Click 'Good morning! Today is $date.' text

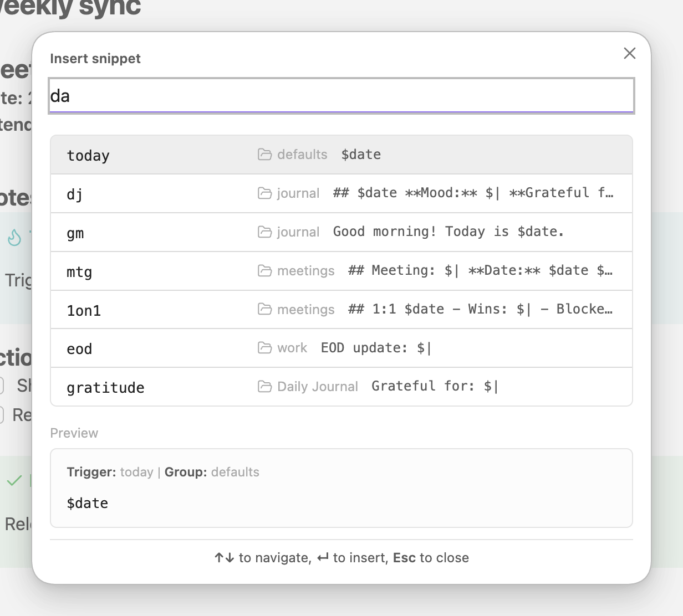pyautogui.click(x=448, y=232)
